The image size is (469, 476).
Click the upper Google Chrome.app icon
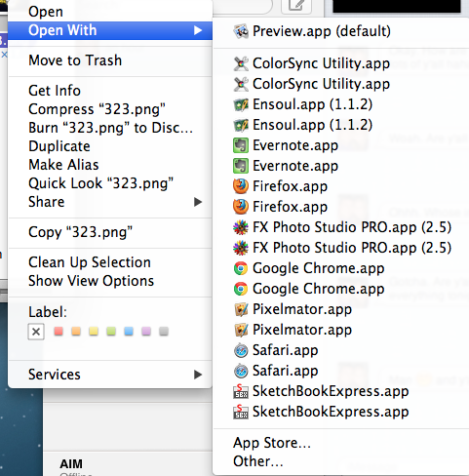pyautogui.click(x=241, y=268)
